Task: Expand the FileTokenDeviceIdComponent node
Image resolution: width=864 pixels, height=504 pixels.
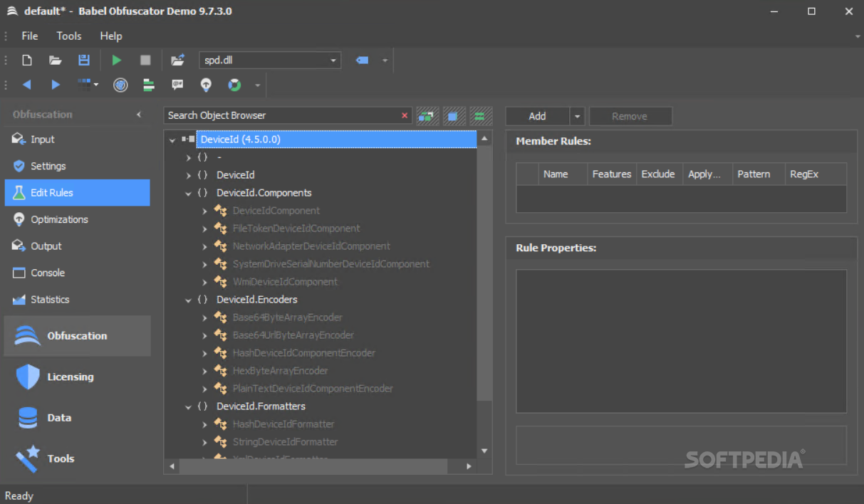Action: pyautogui.click(x=204, y=229)
